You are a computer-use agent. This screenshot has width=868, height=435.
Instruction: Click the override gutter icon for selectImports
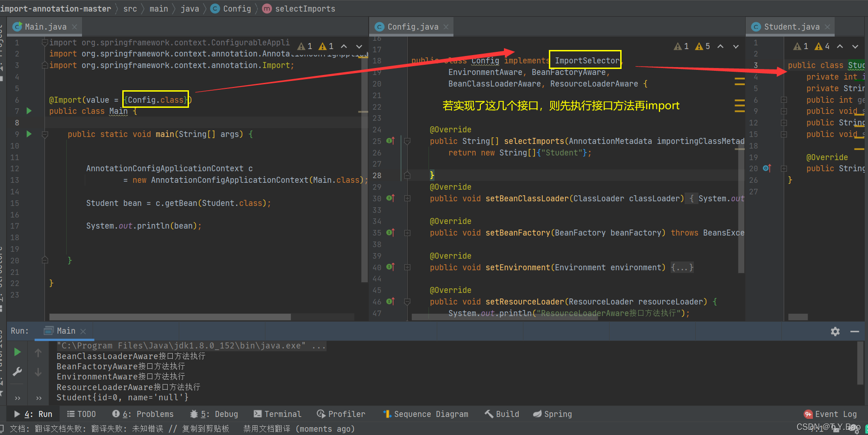[x=390, y=141]
